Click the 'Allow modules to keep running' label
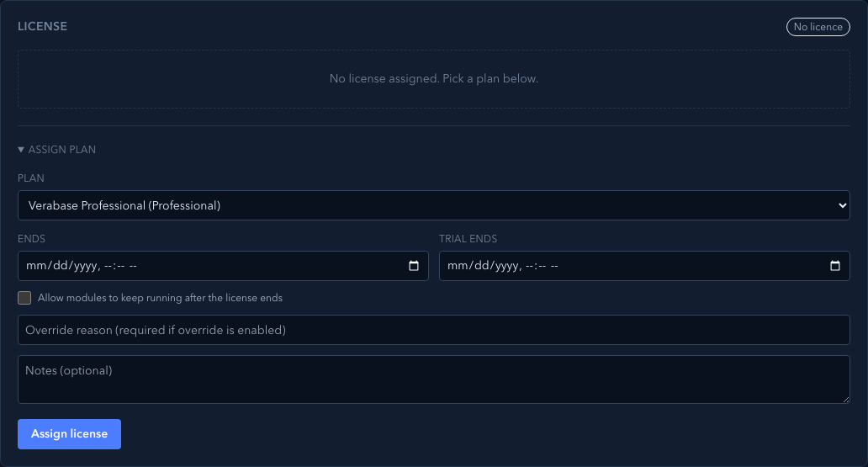868x467 pixels. click(x=160, y=298)
